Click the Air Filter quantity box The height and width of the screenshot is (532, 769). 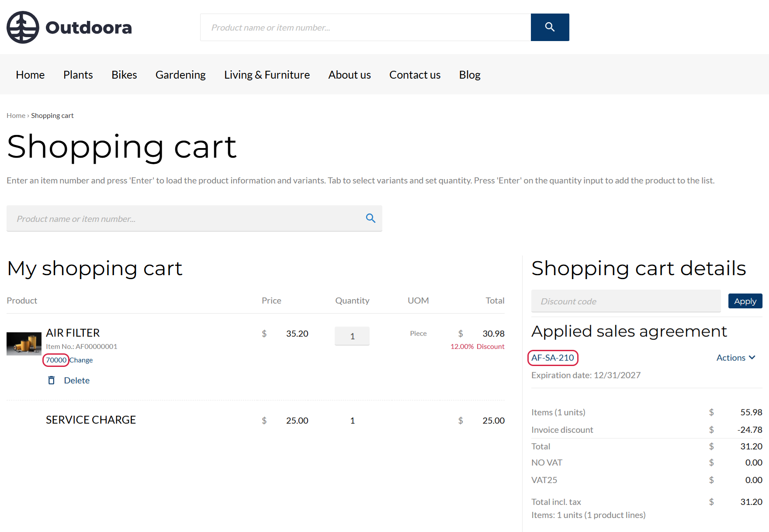[x=352, y=336]
